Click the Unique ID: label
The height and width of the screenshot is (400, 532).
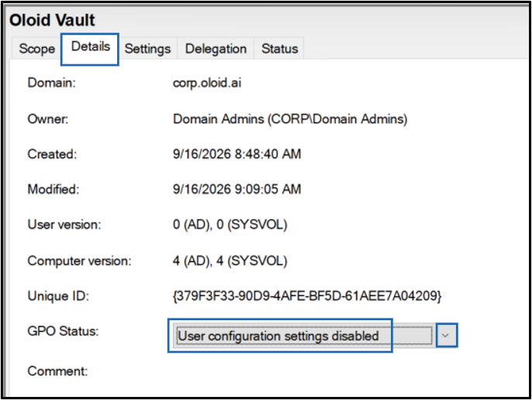58,296
